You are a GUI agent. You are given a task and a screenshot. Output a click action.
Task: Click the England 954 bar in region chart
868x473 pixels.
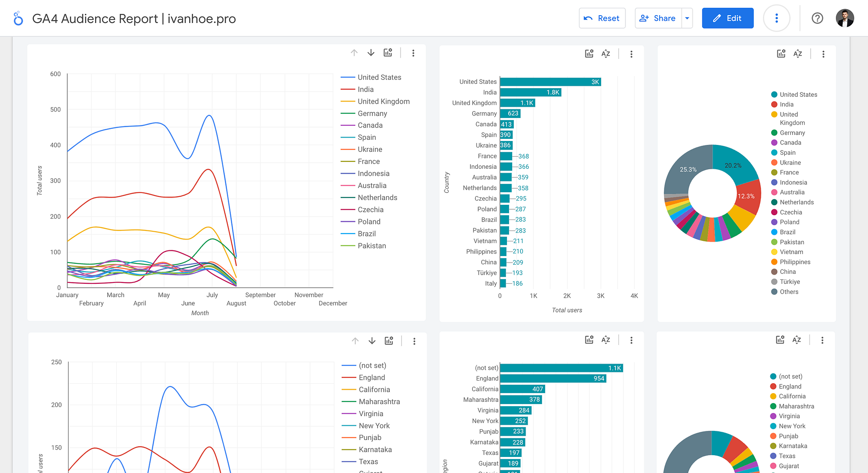pos(553,378)
